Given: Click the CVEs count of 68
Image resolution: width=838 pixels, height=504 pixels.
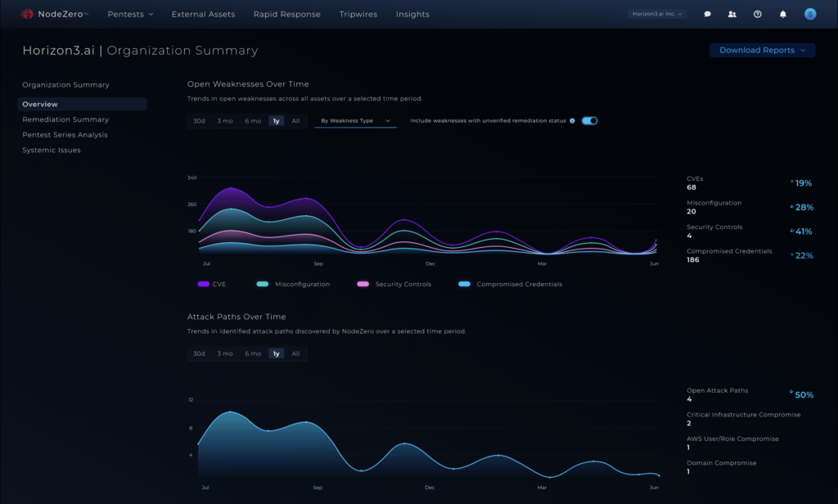Looking at the screenshot, I should point(692,187).
